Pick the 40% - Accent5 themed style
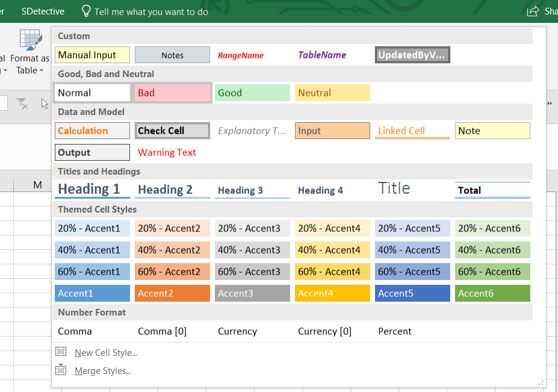The width and height of the screenshot is (558, 392). click(x=412, y=250)
